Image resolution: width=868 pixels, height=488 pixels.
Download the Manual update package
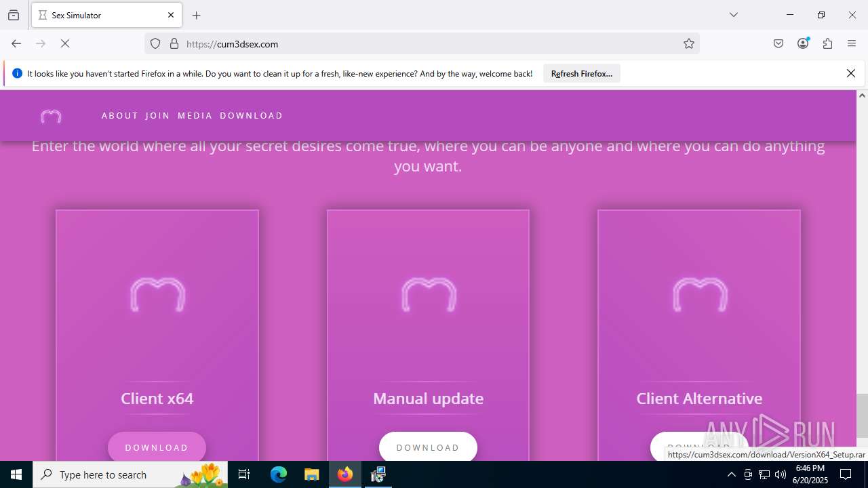click(x=428, y=447)
